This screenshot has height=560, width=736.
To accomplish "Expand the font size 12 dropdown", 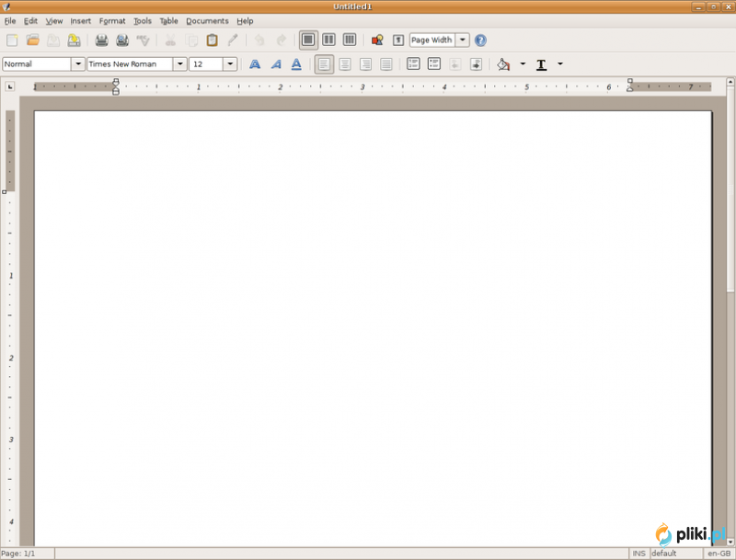I will 230,63.
